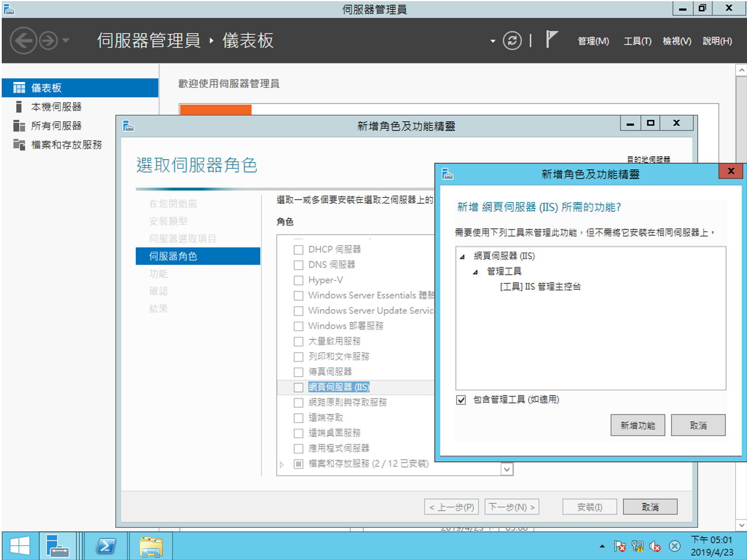This screenshot has height=560, width=747.
Task: Check the Hyper-V role
Action: point(298,280)
